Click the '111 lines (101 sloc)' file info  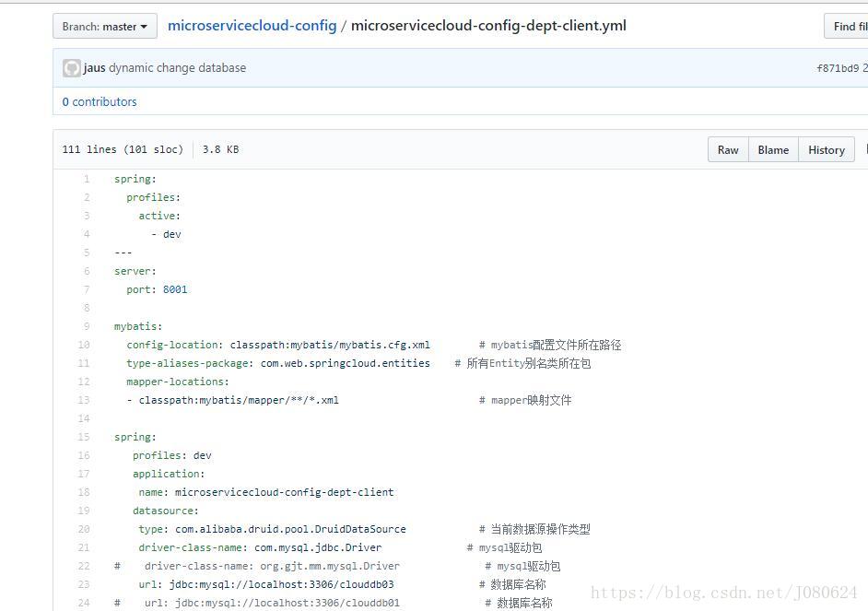point(123,149)
